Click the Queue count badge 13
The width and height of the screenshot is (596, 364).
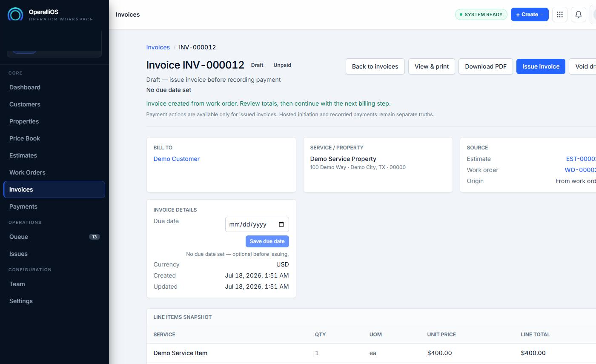click(94, 237)
